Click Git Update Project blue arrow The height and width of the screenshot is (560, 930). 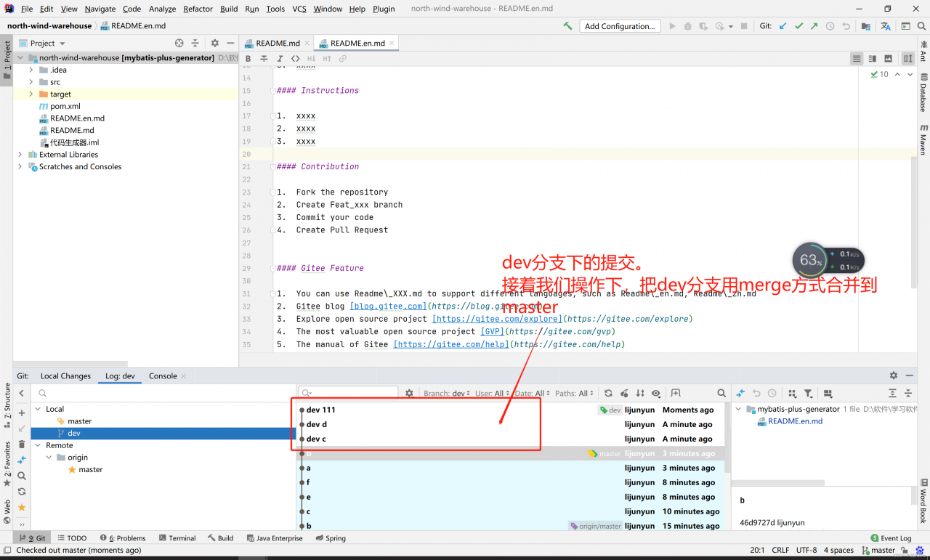783,26
